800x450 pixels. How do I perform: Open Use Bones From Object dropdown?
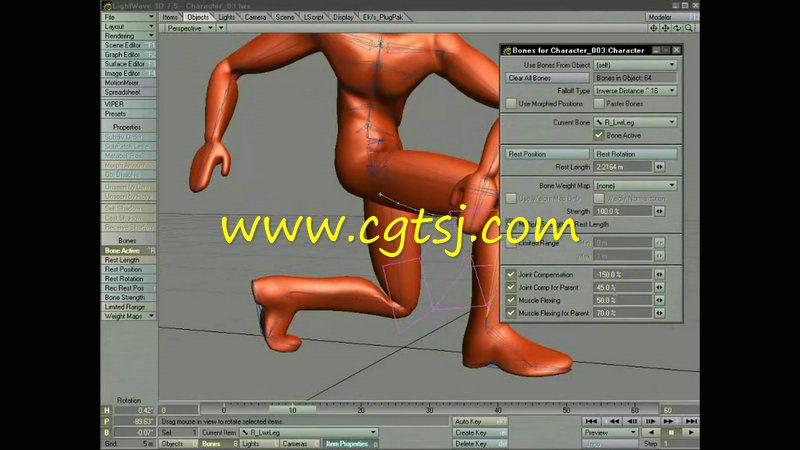[635, 65]
